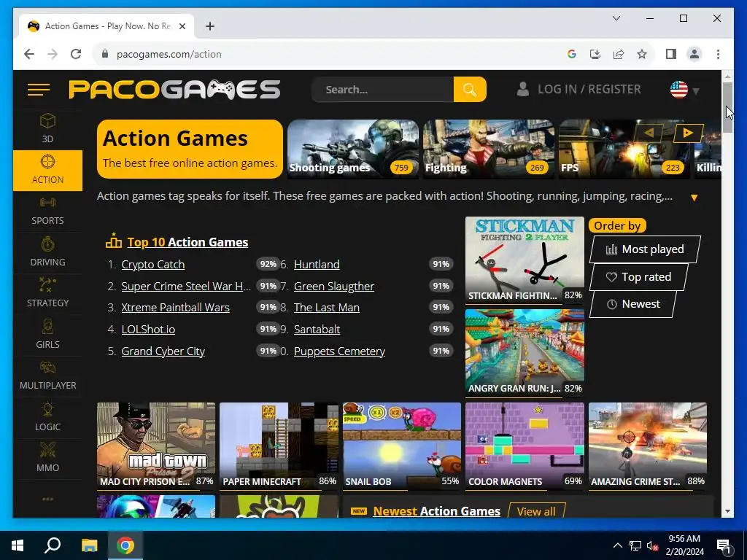Open Super Crime Steel War Hero link
Image resolution: width=747 pixels, height=560 pixels.
pyautogui.click(x=186, y=286)
